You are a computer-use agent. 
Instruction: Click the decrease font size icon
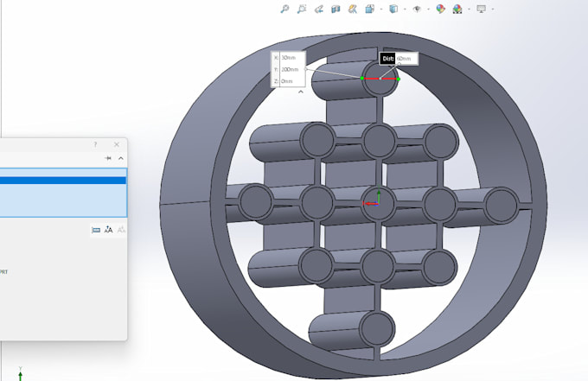pos(121,230)
